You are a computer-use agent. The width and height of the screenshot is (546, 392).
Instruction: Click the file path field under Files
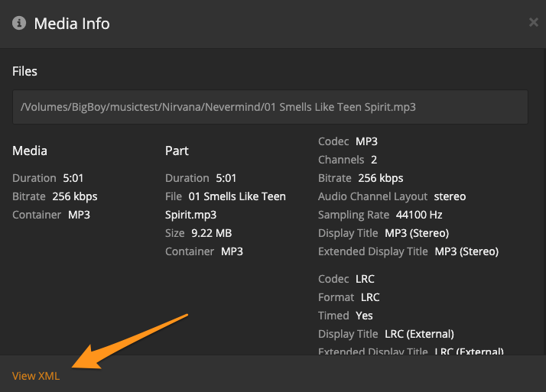click(270, 107)
